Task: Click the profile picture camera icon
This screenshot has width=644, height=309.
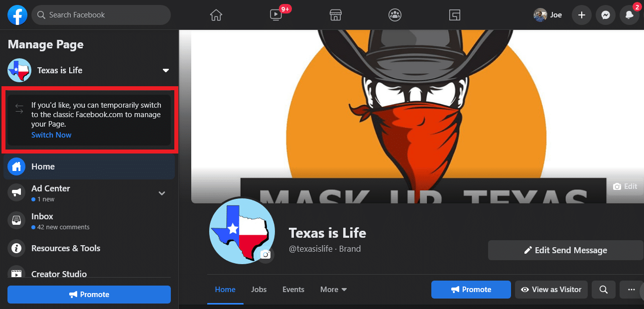Action: coord(266,255)
